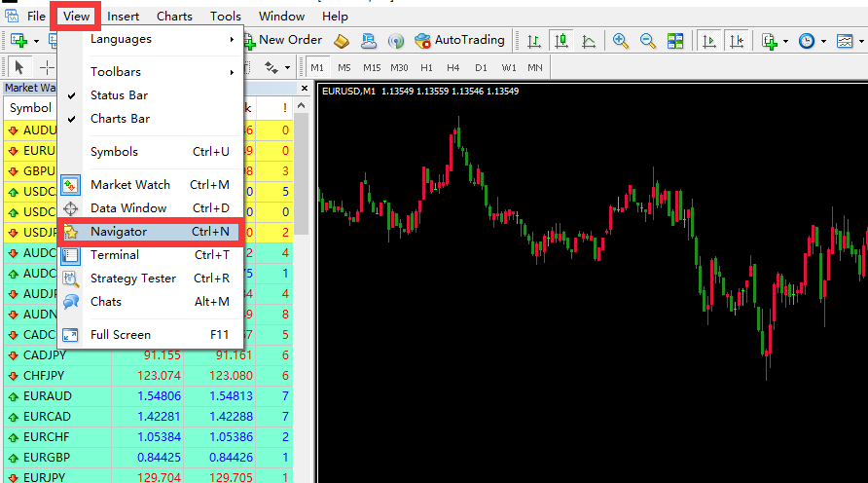Open the arrows objects dropdown
Image resolution: width=868 pixels, height=483 pixels.
[x=287, y=68]
